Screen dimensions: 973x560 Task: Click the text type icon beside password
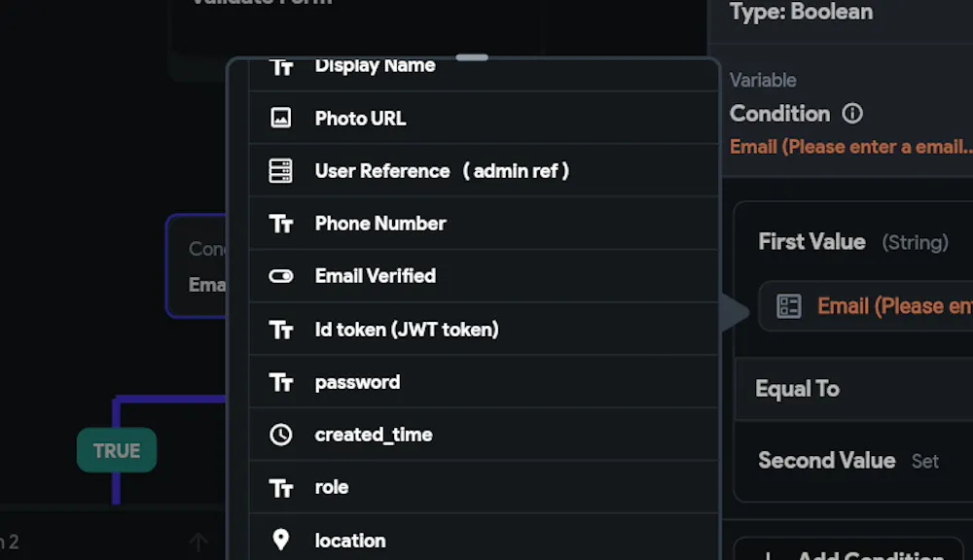pos(280,382)
